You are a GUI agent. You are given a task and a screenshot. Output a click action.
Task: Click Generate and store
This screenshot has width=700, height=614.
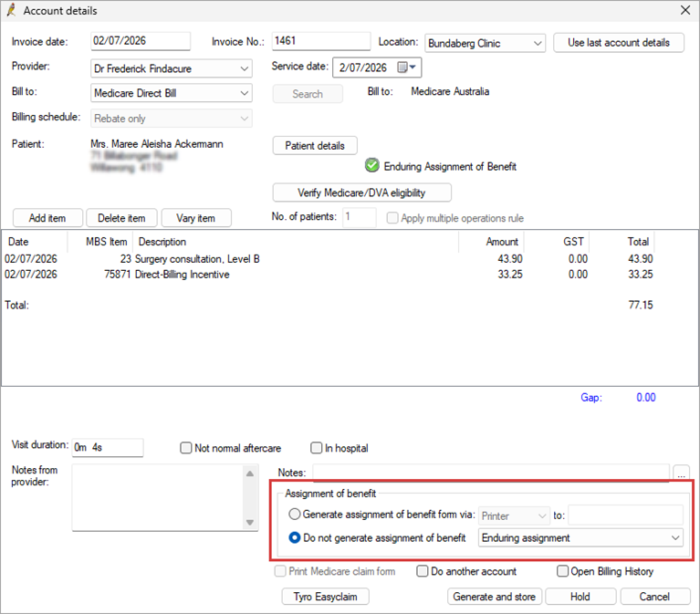pos(494,597)
